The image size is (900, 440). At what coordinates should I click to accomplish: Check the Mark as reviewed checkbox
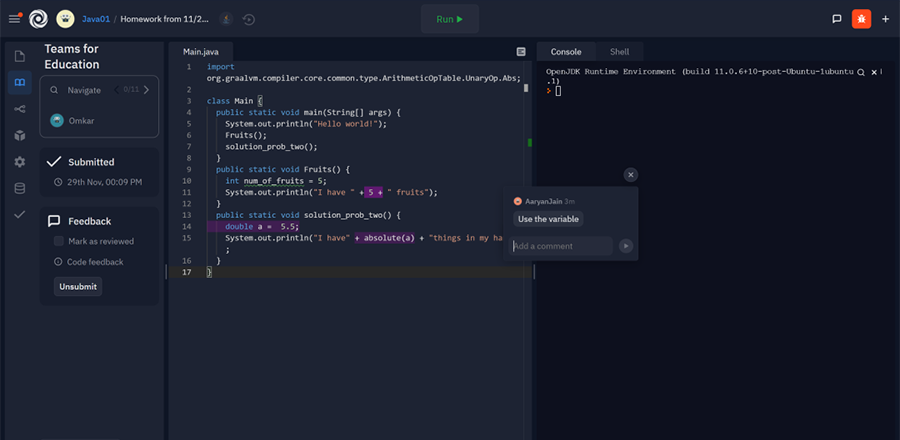59,241
